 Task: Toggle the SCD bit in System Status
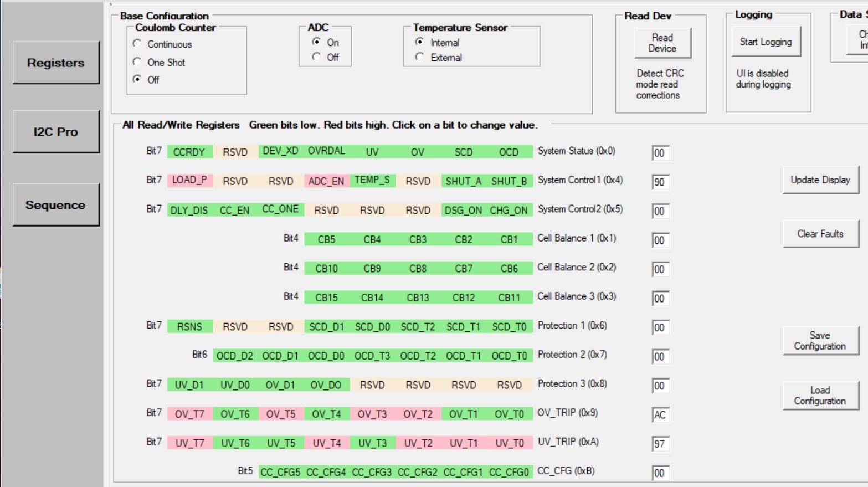(x=464, y=152)
